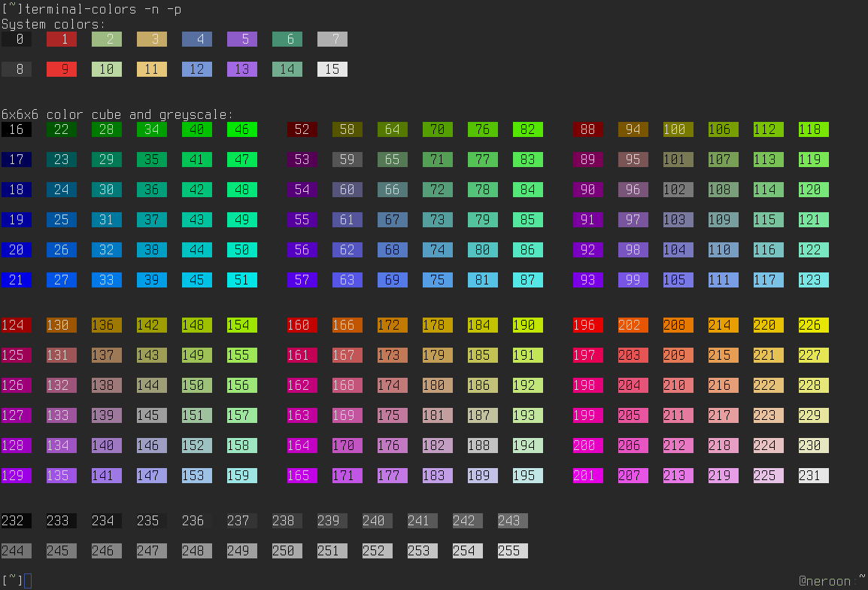Screen dimensions: 868x590
Task: Select the greyscale swatch labeled 244
Action: pos(16,551)
